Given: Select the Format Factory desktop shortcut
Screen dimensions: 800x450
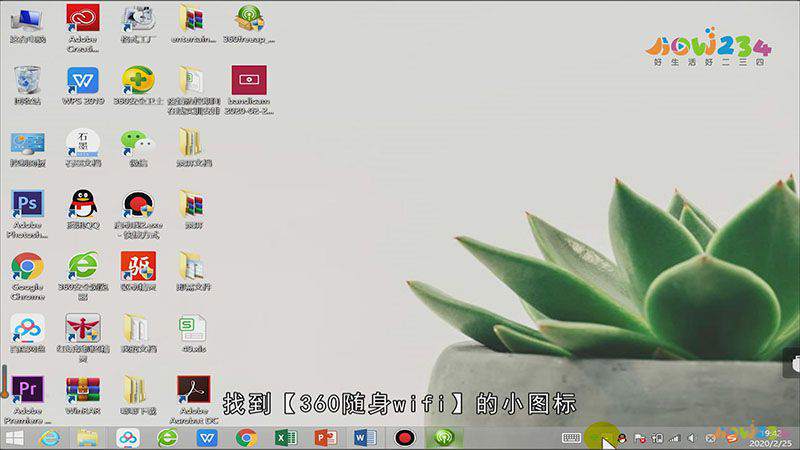Looking at the screenshot, I should [x=138, y=23].
